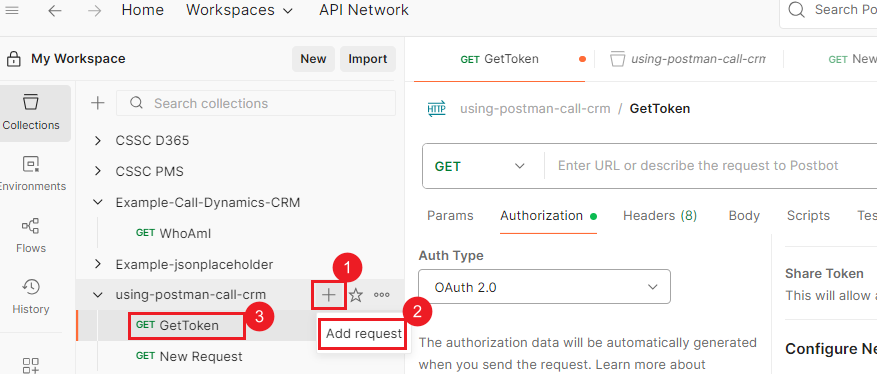The image size is (877, 374).
Task: Expand the CSSC D365 collection
Action: (98, 141)
